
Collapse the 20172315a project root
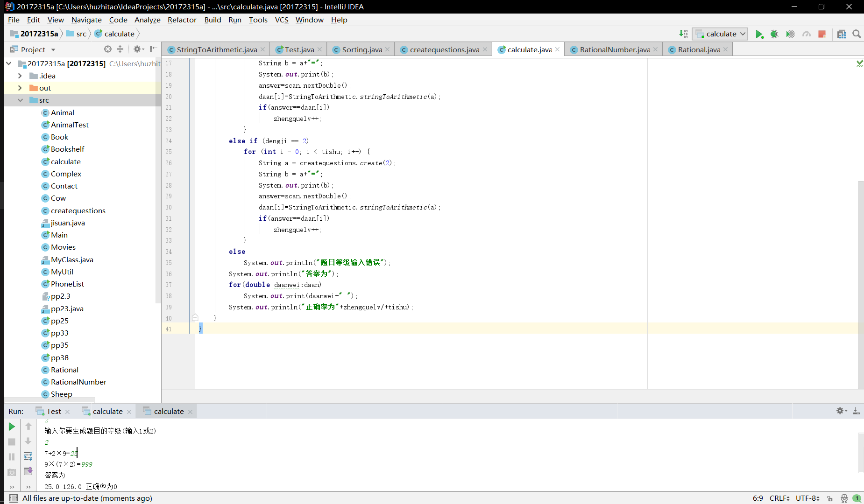(x=8, y=63)
